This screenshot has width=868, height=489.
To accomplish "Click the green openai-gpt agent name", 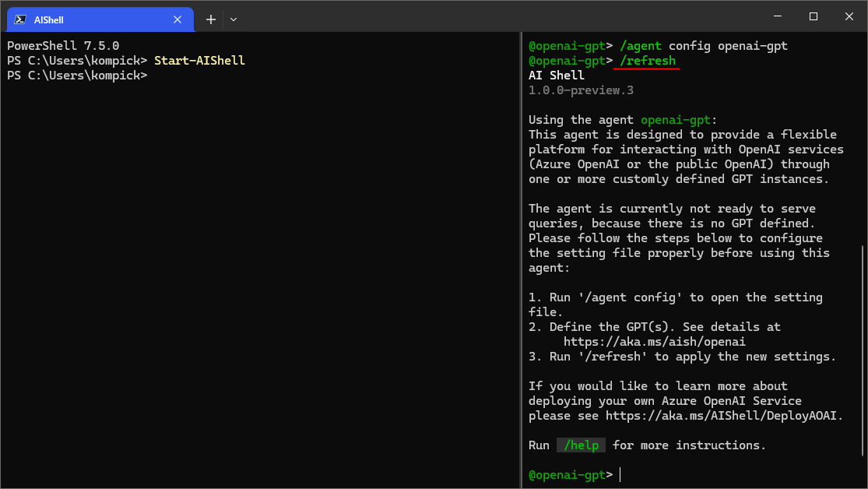I will click(676, 120).
